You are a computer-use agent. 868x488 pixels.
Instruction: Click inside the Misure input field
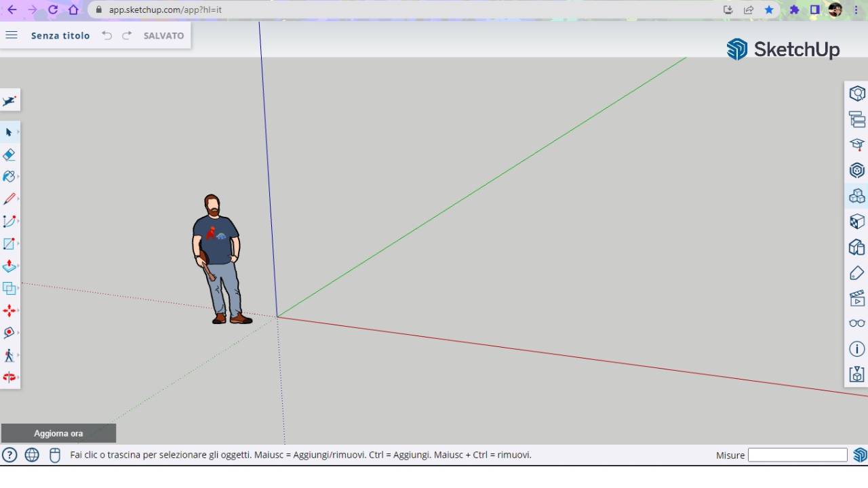[798, 455]
